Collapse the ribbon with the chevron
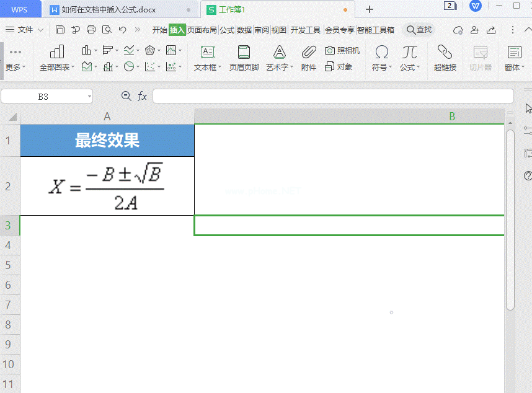The image size is (532, 393). [528, 30]
